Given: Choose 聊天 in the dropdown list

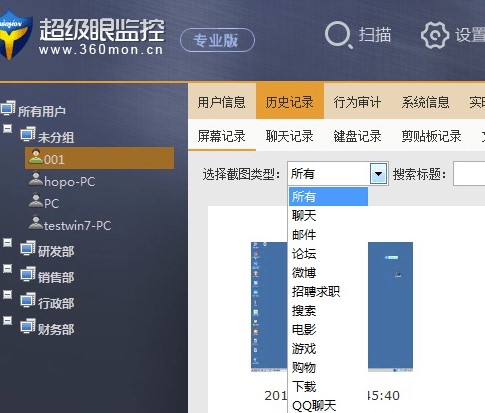Looking at the screenshot, I should [x=328, y=216].
